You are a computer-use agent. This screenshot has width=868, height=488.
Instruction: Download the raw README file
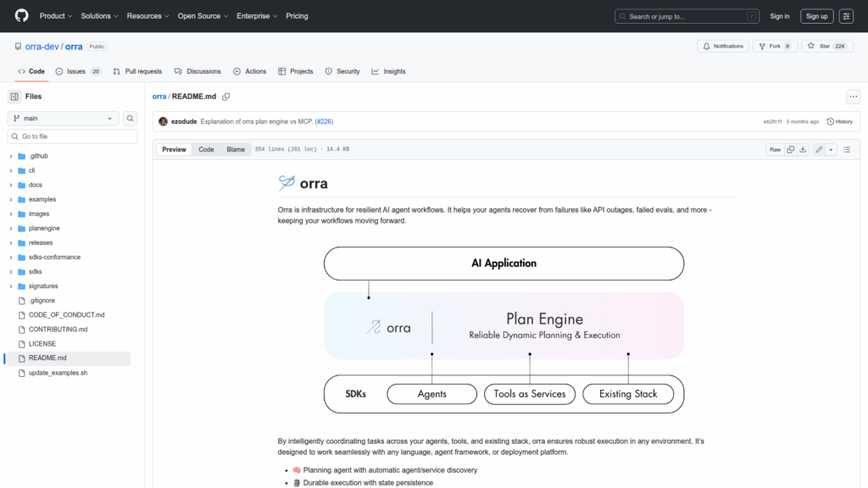pyautogui.click(x=803, y=149)
